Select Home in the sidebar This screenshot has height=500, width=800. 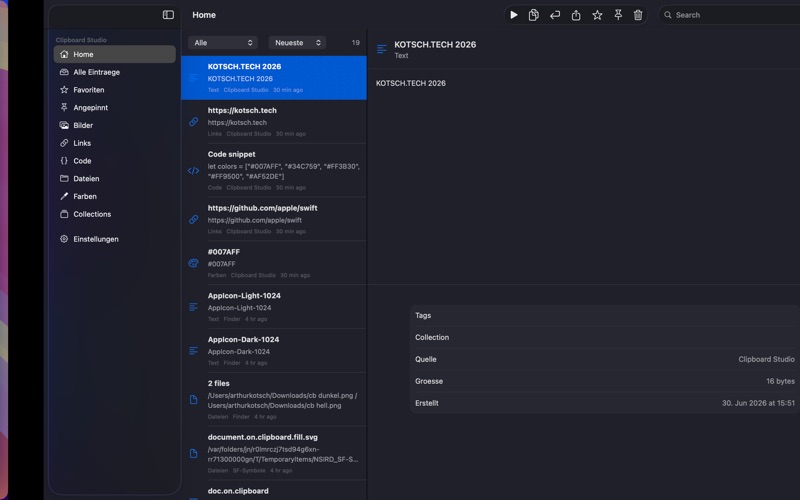(x=115, y=54)
